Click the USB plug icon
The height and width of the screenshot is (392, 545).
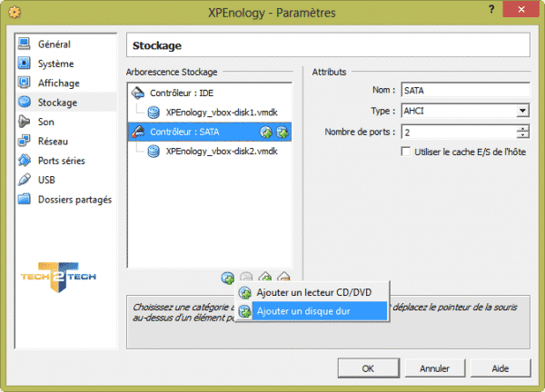click(25, 180)
